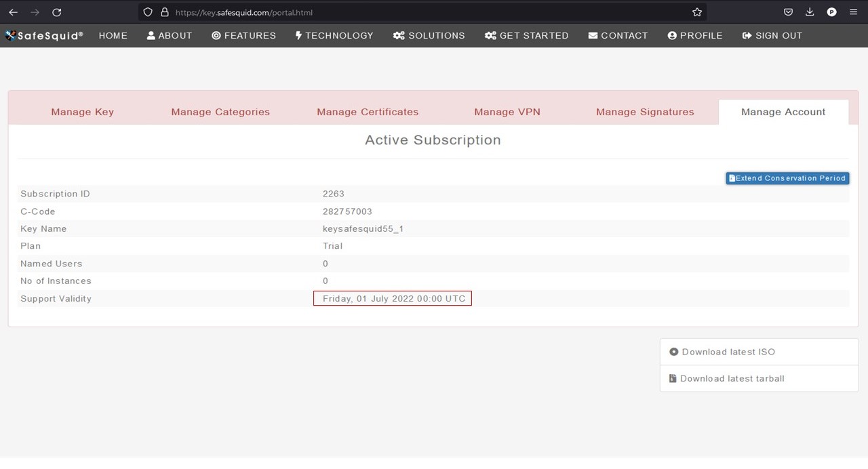Click the browser forward arrow
The image size is (868, 469).
35,12
